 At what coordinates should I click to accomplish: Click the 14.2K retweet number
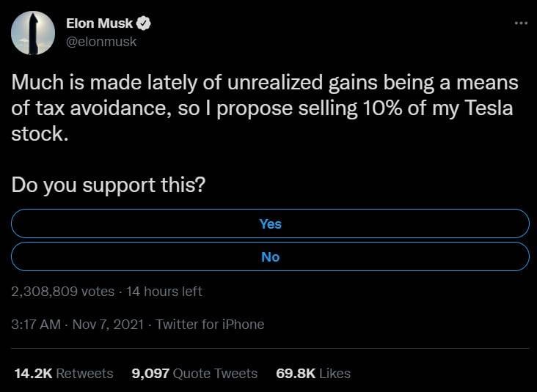tap(33, 373)
